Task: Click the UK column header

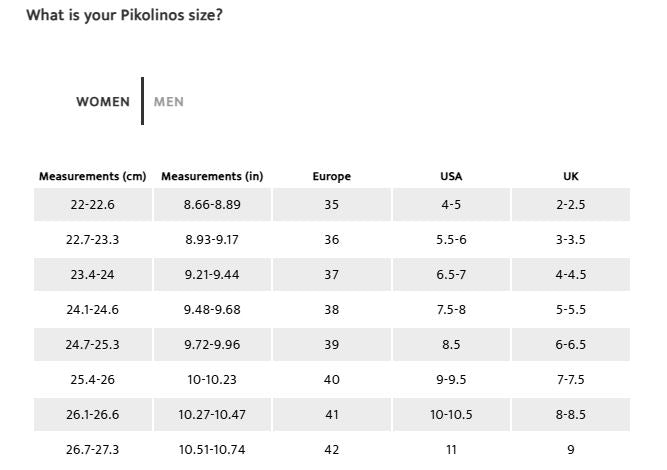Action: [571, 177]
